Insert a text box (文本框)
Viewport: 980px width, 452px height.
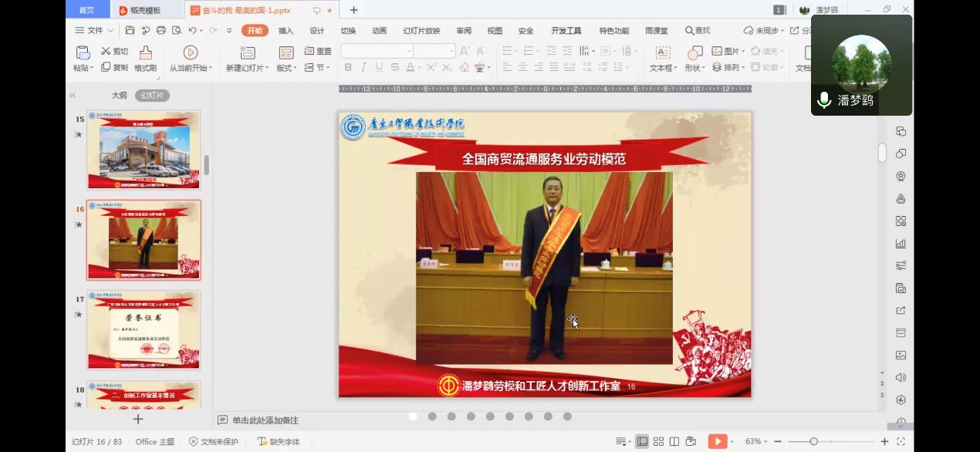click(x=662, y=59)
